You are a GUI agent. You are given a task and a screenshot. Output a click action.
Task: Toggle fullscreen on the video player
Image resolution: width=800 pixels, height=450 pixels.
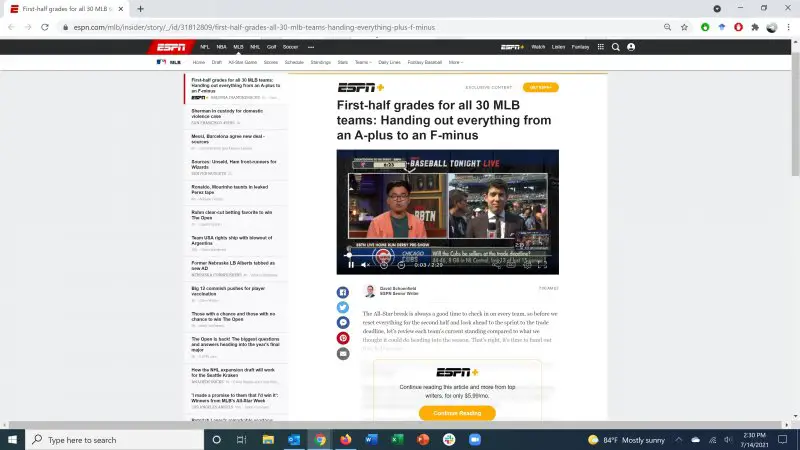click(x=543, y=265)
